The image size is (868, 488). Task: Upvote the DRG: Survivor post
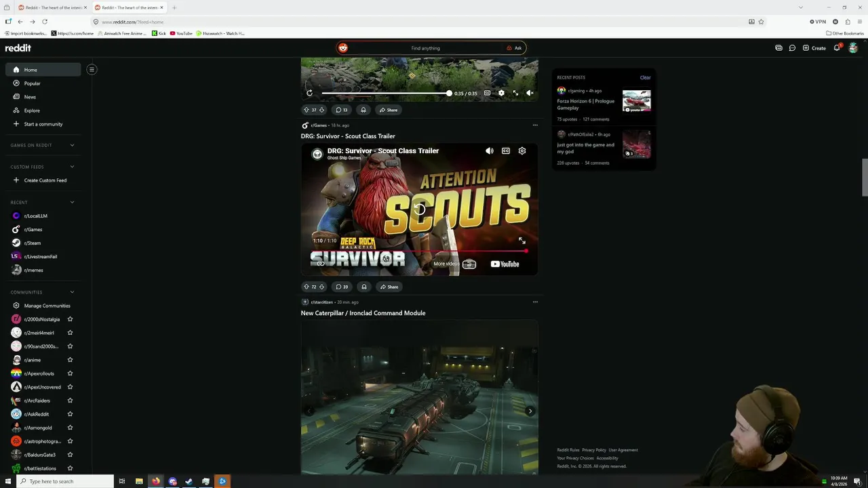(x=307, y=287)
